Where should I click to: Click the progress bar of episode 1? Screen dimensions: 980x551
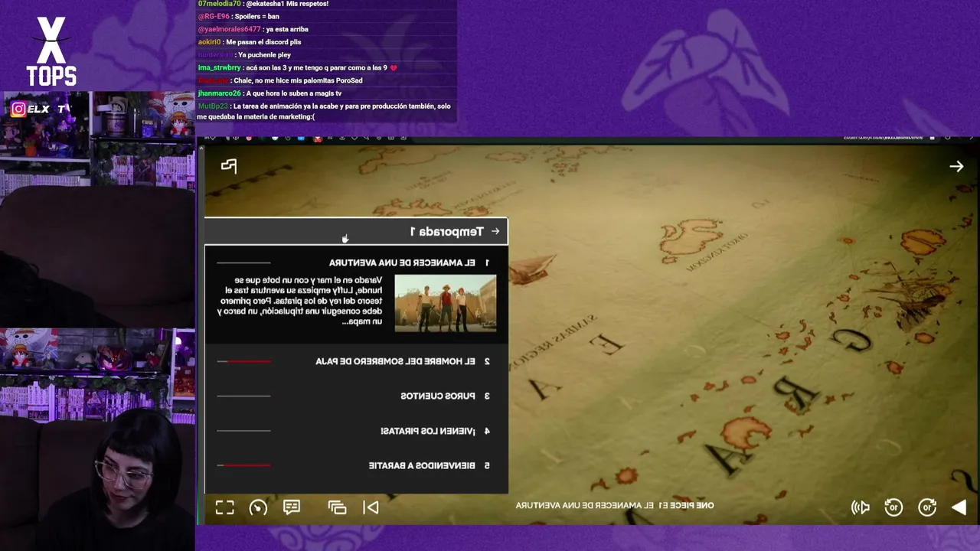point(243,262)
